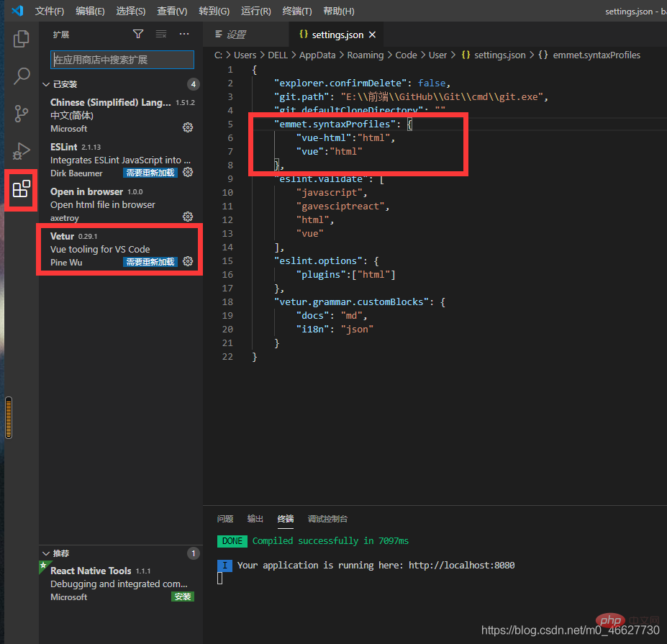Viewport: 667px width, 644px height.
Task: Switch to the 设置 editor tab
Action: click(x=246, y=35)
